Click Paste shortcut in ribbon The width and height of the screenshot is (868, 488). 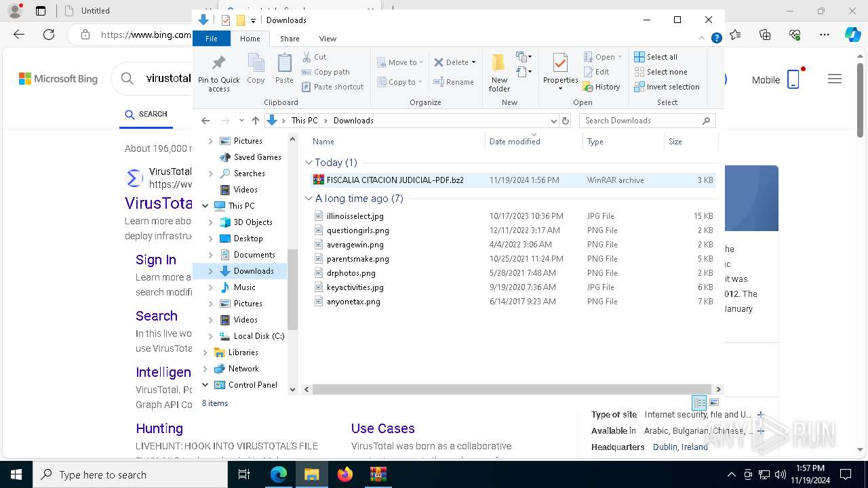tap(332, 87)
